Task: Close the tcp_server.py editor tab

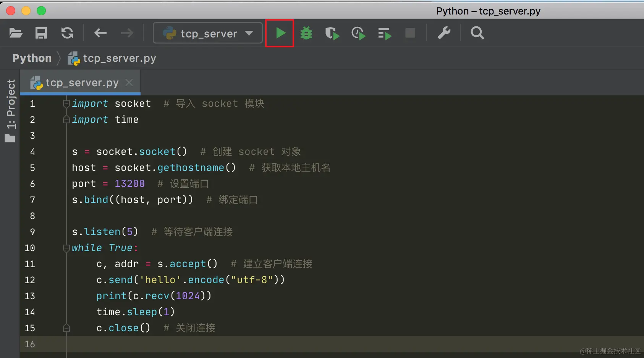Action: (x=129, y=82)
